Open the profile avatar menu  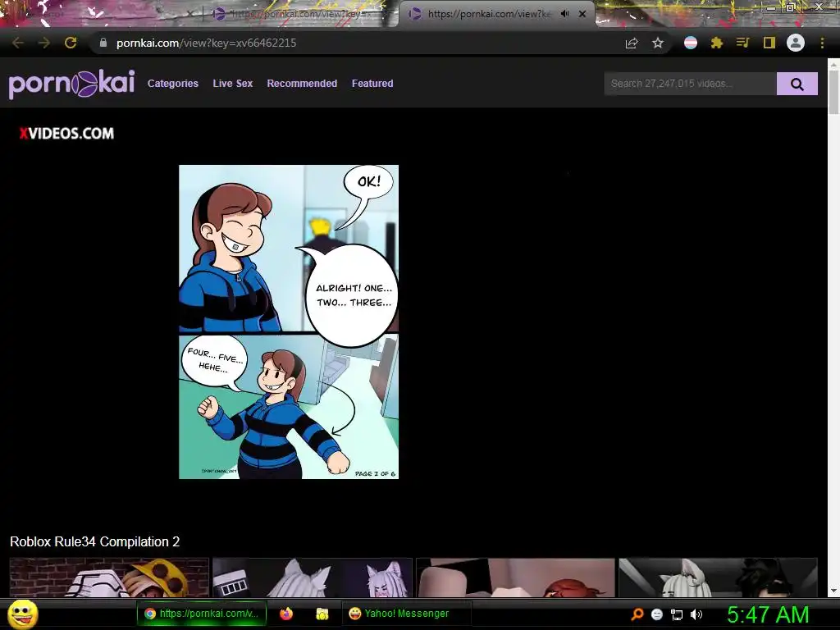pos(796,43)
